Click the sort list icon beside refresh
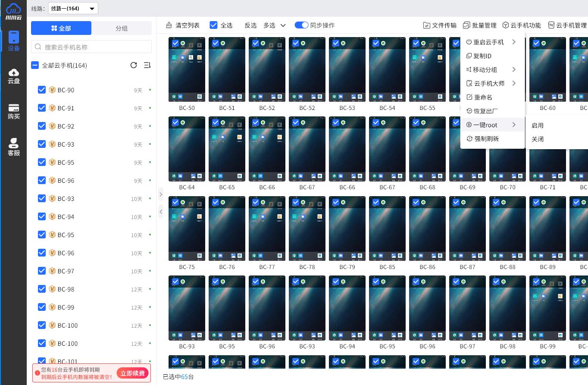The width and height of the screenshot is (588, 385). point(147,65)
